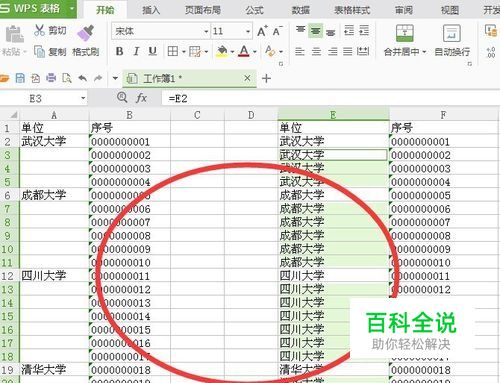Viewport: 500px width, 383px height.
Task: Open the font size dropdown
Action: pos(248,32)
